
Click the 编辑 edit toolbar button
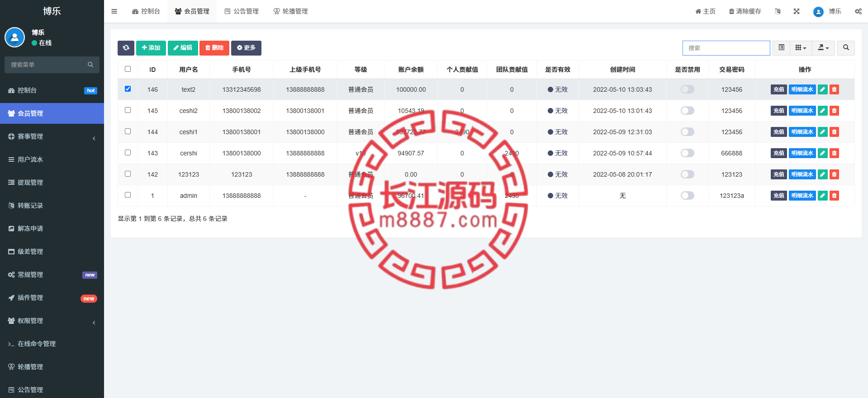(183, 48)
